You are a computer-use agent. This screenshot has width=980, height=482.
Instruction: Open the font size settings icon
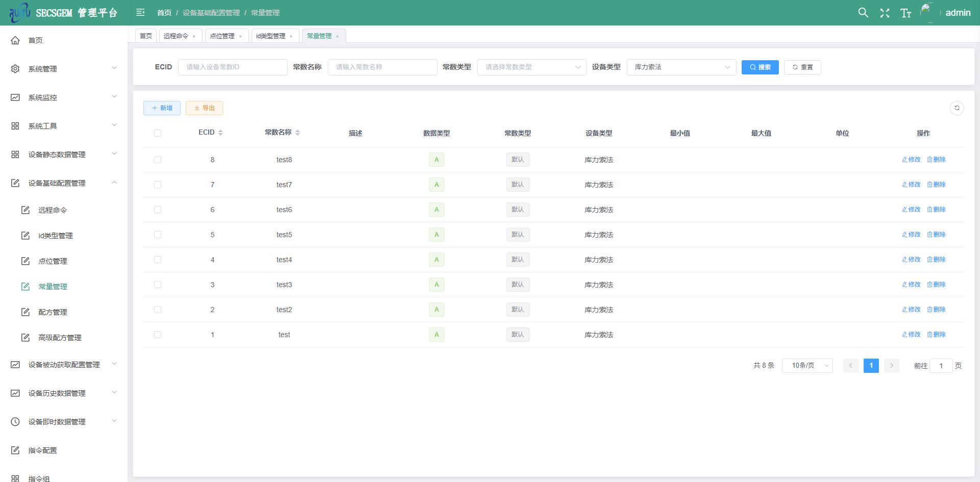[x=905, y=13]
